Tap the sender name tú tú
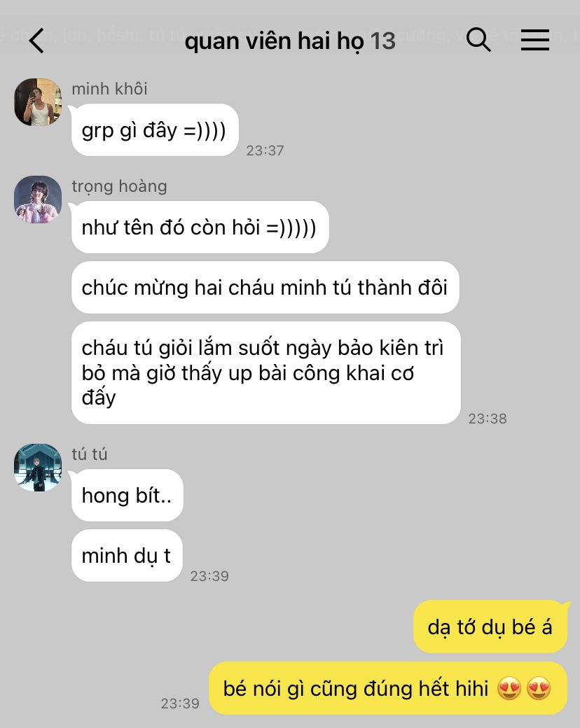580x728 pixels. (x=90, y=454)
